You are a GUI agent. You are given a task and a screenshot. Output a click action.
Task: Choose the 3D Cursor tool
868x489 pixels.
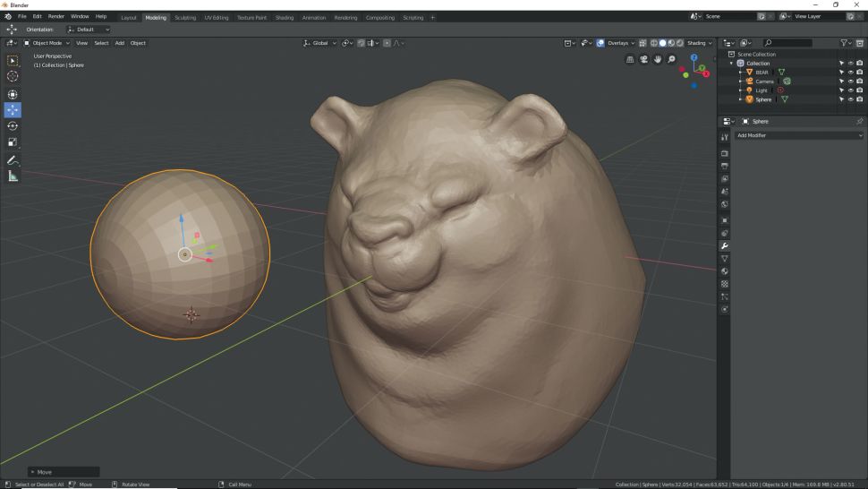click(13, 77)
